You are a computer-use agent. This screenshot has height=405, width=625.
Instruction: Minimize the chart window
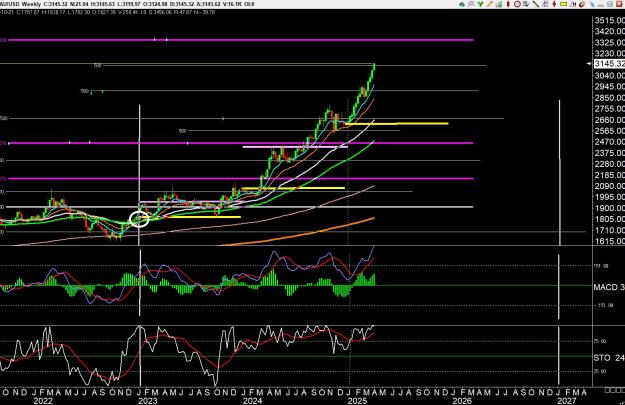pyautogui.click(x=601, y=4)
